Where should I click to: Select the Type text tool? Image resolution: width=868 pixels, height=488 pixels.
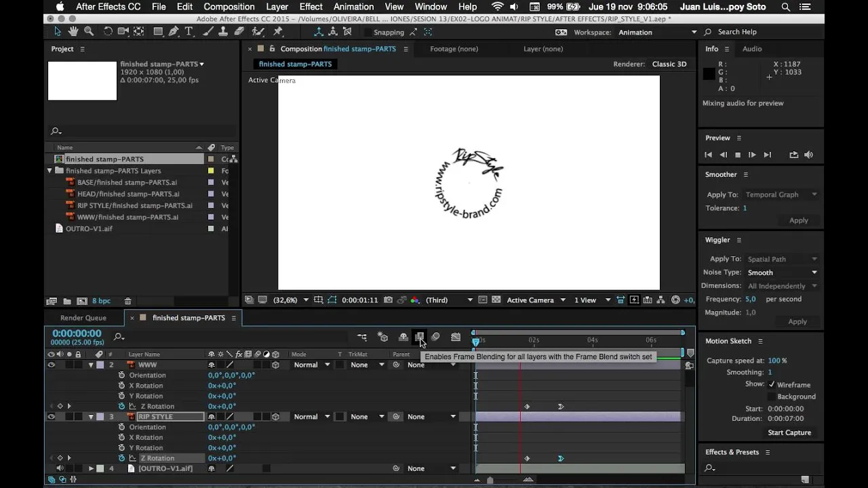189,32
